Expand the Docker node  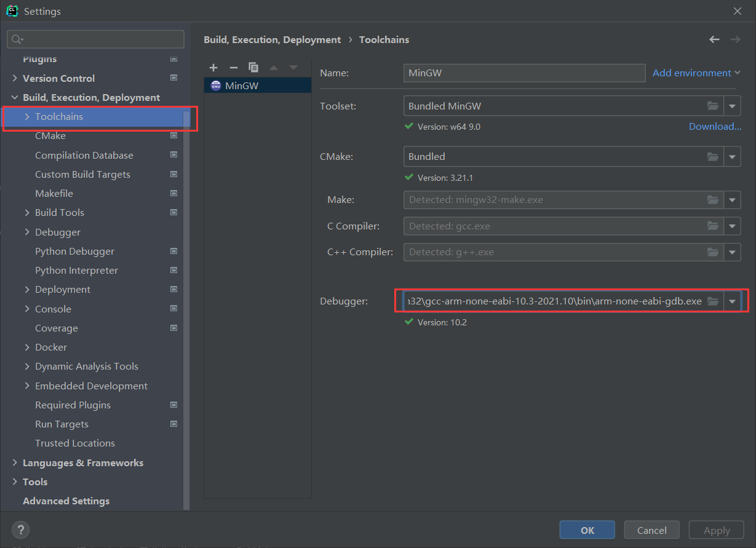point(27,347)
